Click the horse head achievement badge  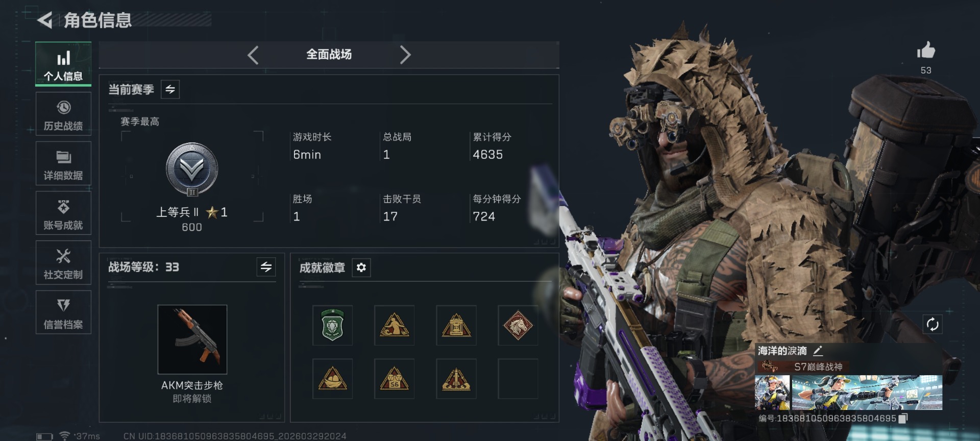[x=518, y=325]
